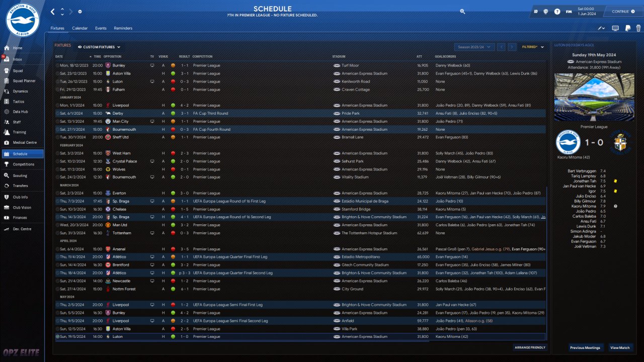The image size is (644, 362).
Task: Go back with the navigation back arrow
Action: pos(52,12)
